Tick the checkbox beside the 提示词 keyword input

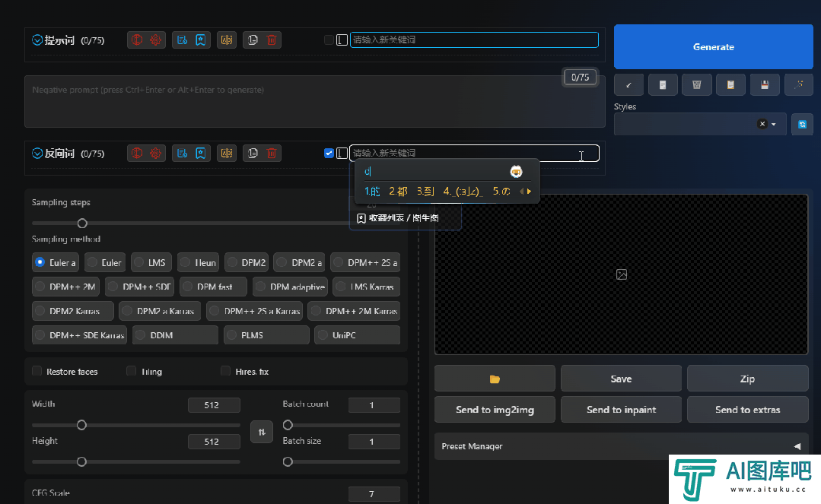coord(329,40)
